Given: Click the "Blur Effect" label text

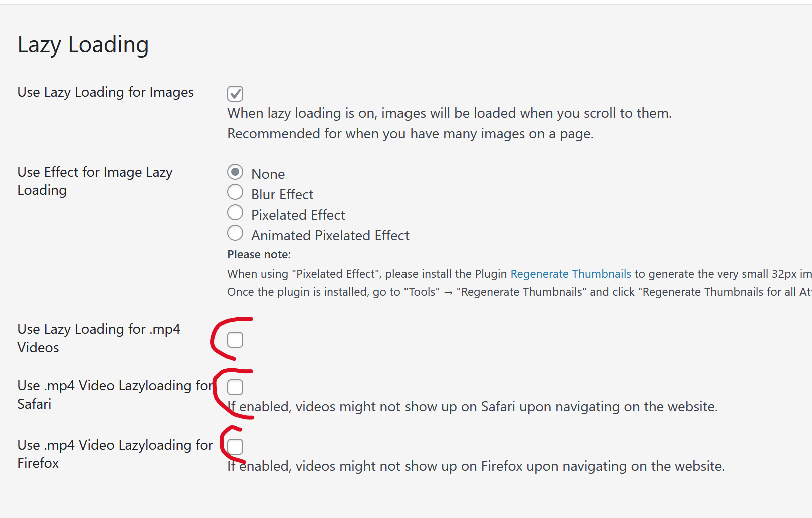Looking at the screenshot, I should [x=282, y=195].
